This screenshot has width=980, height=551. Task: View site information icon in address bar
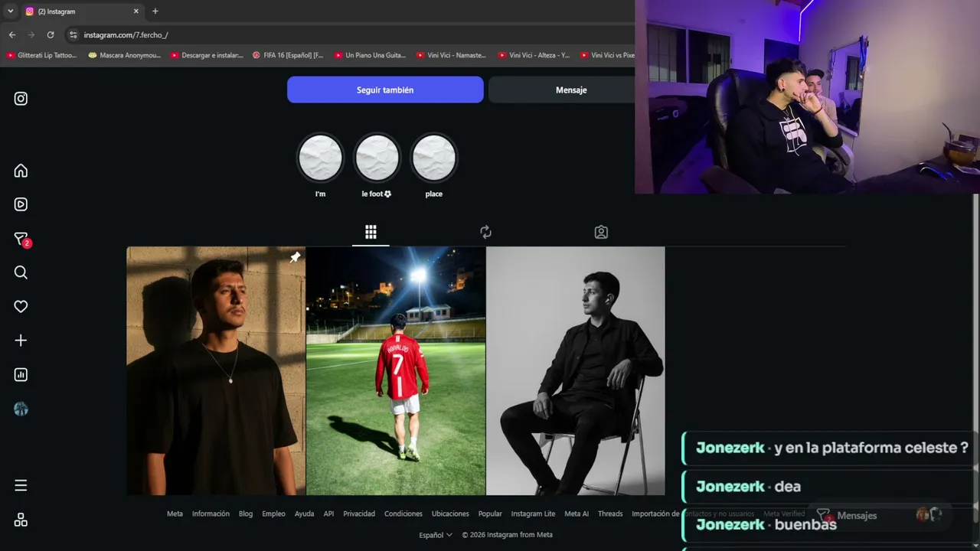point(73,34)
